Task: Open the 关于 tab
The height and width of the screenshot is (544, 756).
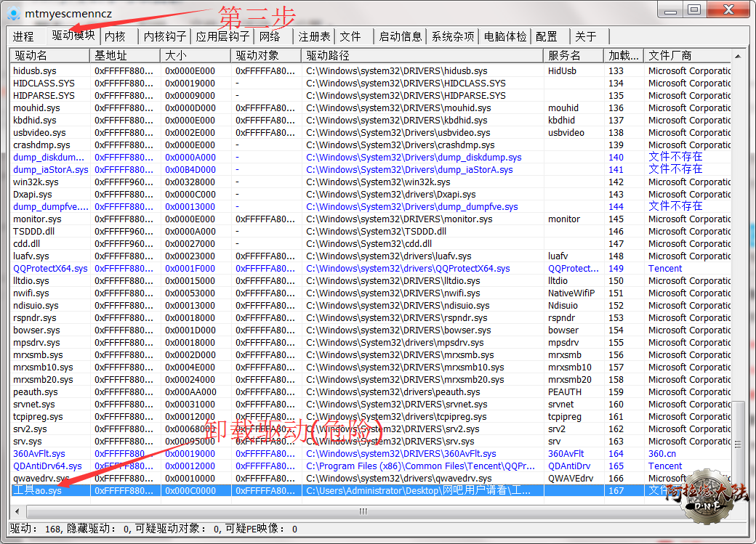Action: click(x=585, y=36)
